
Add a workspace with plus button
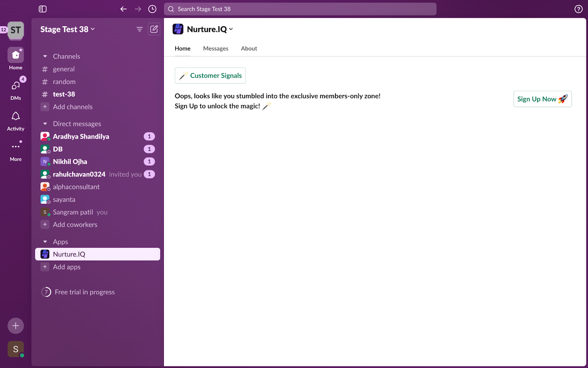pyautogui.click(x=15, y=326)
